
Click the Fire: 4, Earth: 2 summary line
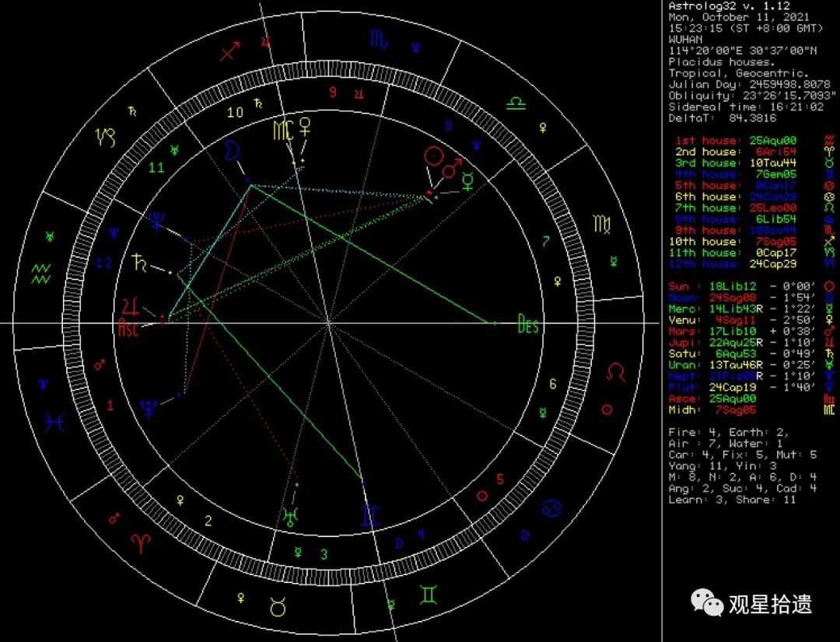tap(729, 432)
